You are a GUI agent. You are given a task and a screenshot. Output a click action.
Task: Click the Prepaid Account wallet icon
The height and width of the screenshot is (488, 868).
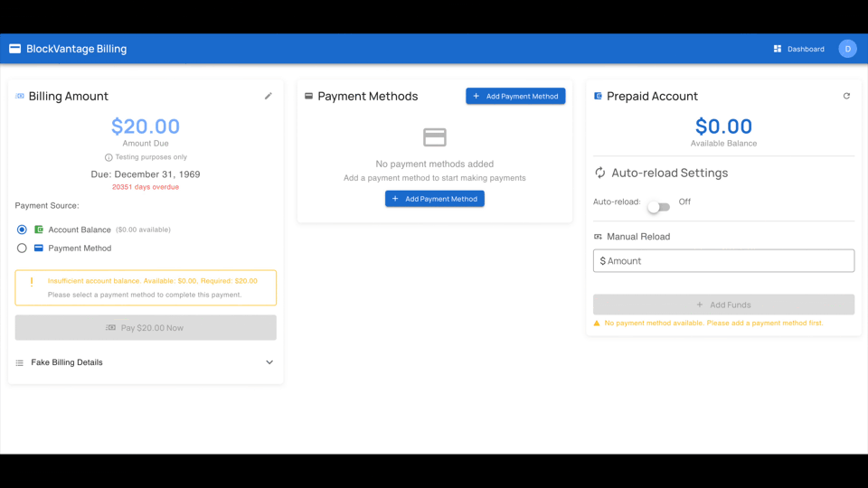click(598, 97)
